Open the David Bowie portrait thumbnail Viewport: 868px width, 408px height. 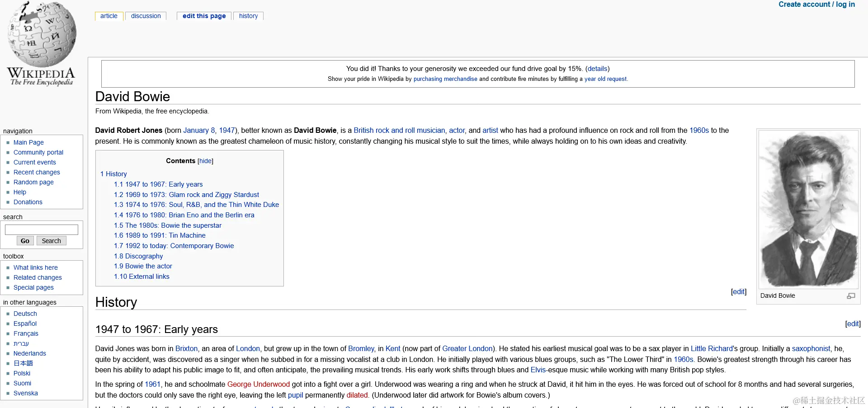(808, 209)
